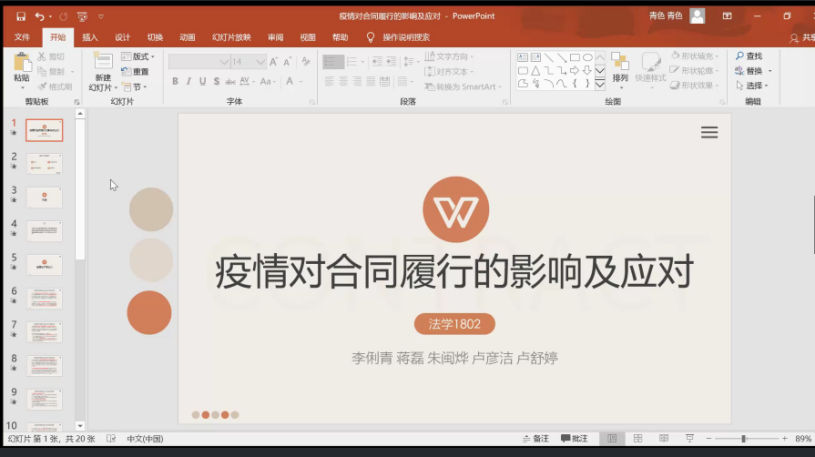Image resolution: width=815 pixels, height=457 pixels.
Task: Click 查找 find
Action: click(x=749, y=56)
